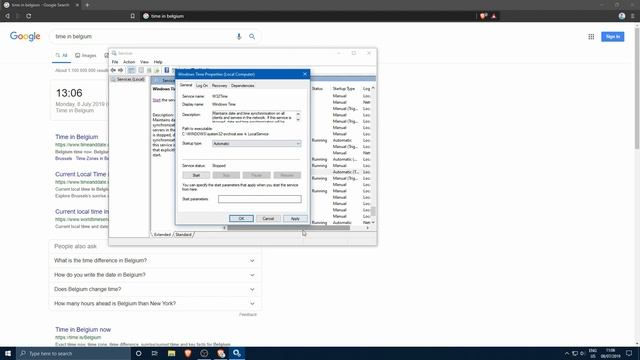Open the Startup type dropdown
Screen dimensions: 640x360
(256, 144)
